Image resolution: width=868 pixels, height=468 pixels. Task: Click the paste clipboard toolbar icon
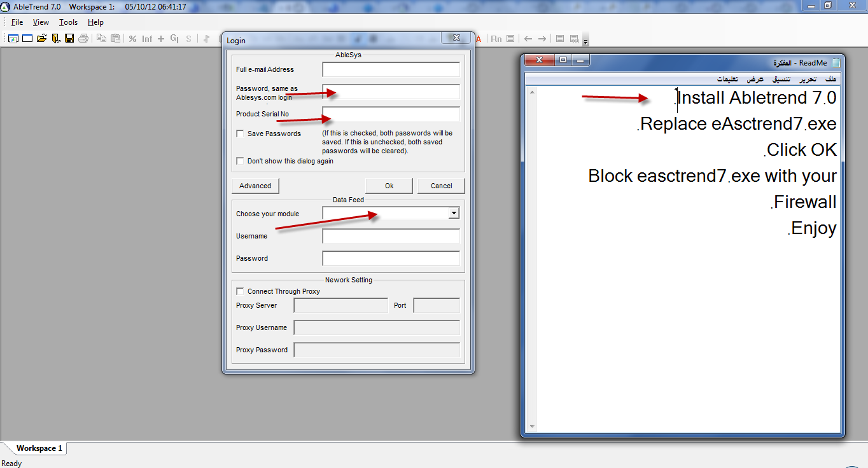tap(115, 39)
